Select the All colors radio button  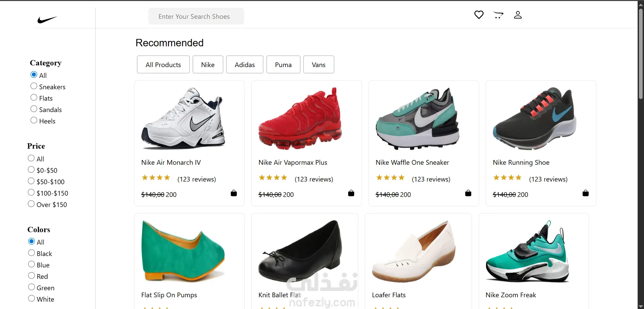click(32, 241)
